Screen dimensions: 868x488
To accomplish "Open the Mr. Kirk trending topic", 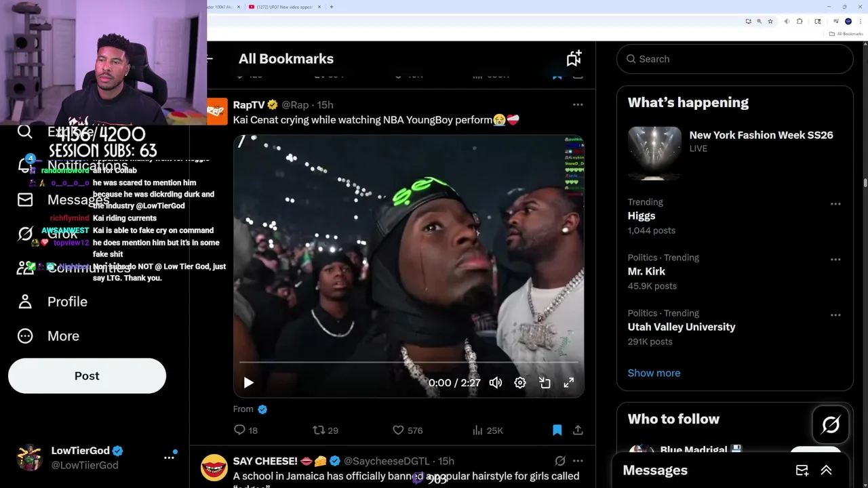I will pyautogui.click(x=646, y=271).
